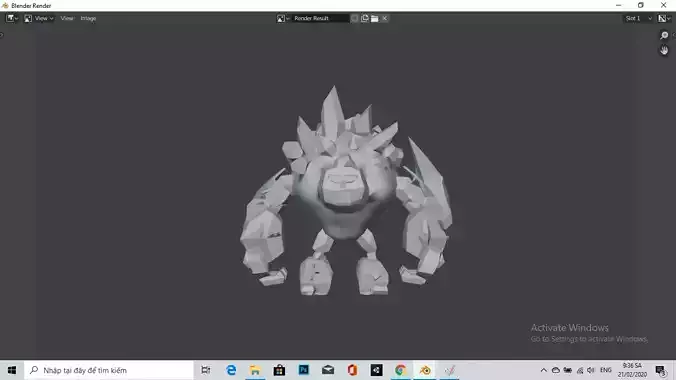Expand the toolbar with the left edge arrow
The width and height of the screenshot is (676, 380).
point(2,35)
